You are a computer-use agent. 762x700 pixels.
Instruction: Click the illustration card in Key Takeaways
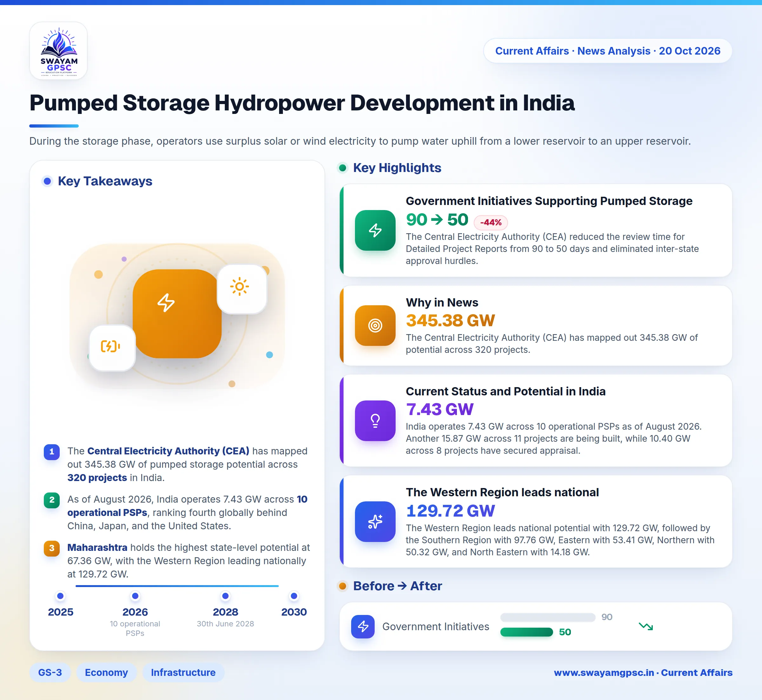coord(177,316)
